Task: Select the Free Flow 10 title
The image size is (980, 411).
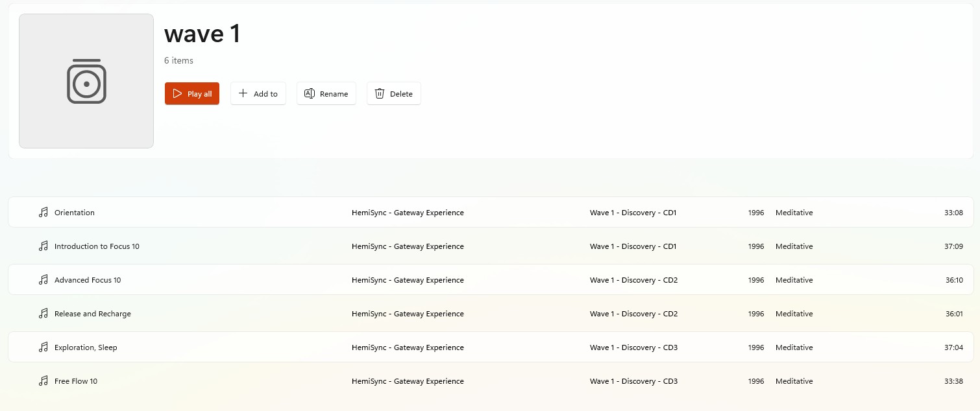Action: [76, 381]
